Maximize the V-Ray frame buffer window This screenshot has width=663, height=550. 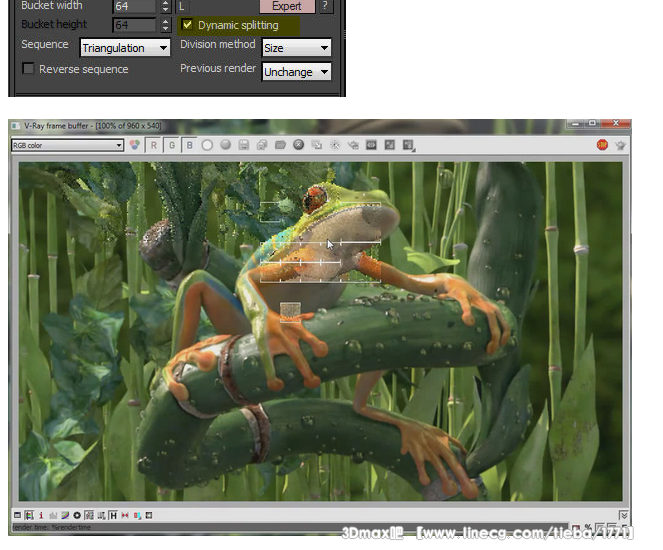coord(592,123)
